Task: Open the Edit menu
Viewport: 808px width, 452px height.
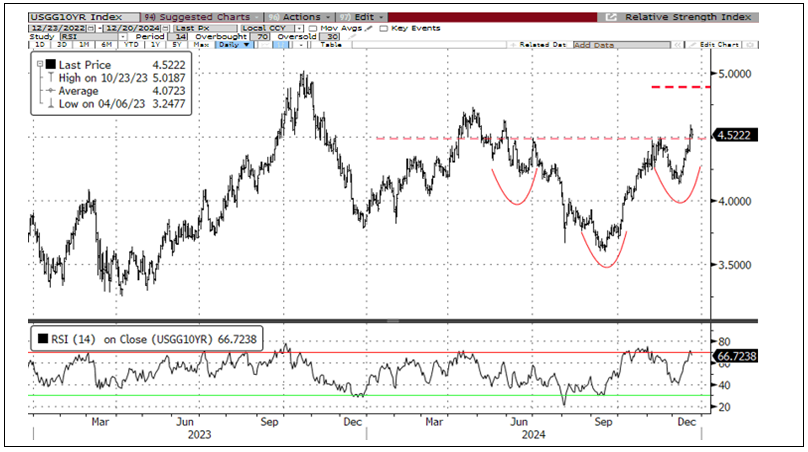Action: [362, 17]
